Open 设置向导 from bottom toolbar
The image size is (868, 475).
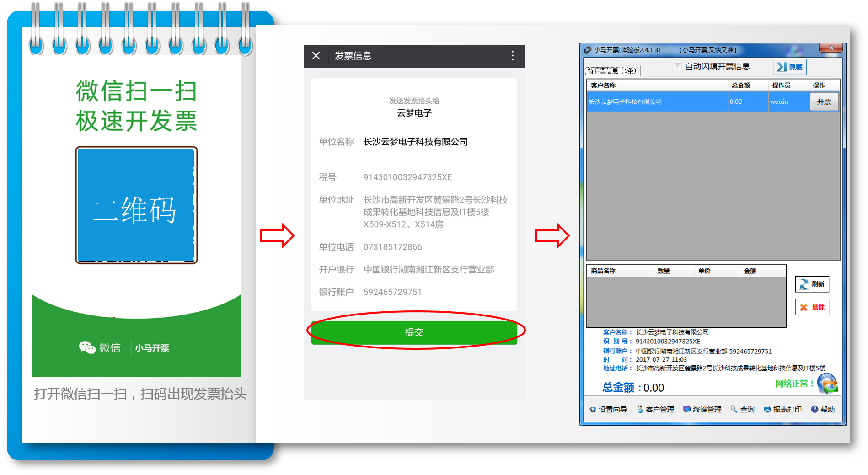[608, 410]
